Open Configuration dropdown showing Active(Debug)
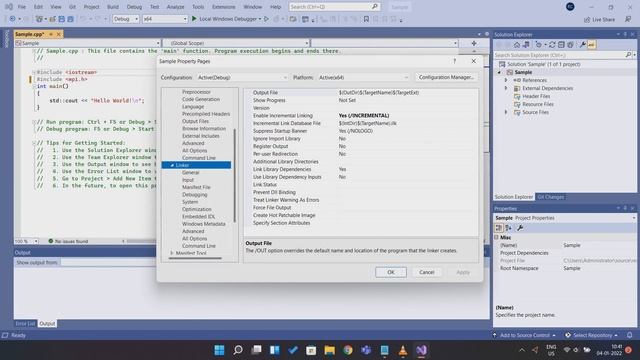Viewport: 640px width, 360px height. coord(242,78)
